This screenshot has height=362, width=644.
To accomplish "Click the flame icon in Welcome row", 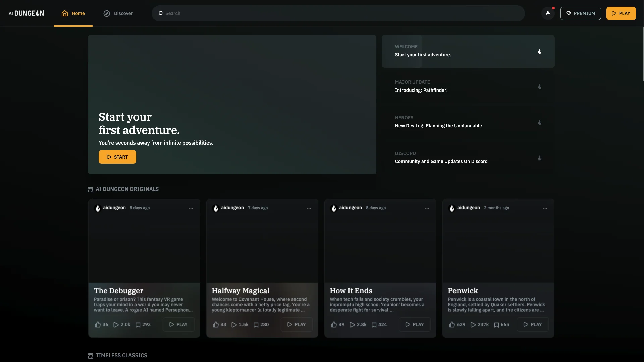I will coord(540,51).
